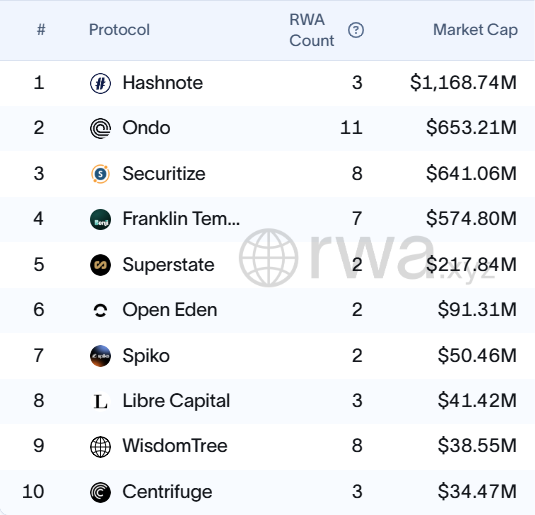Viewport: 535px width, 515px height.
Task: Click the Open Eden logo icon
Action: pos(100,310)
